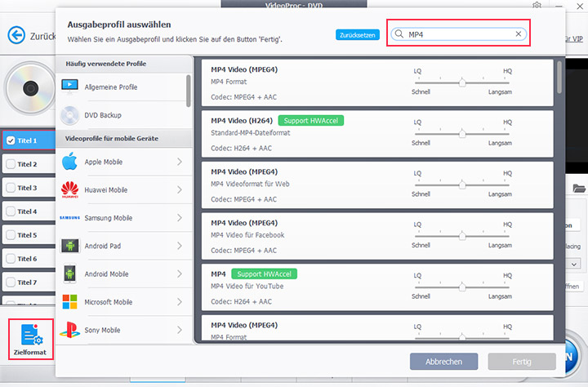Expand Microsoft Mobile with its chevron
The image size is (588, 387).
pyautogui.click(x=180, y=302)
